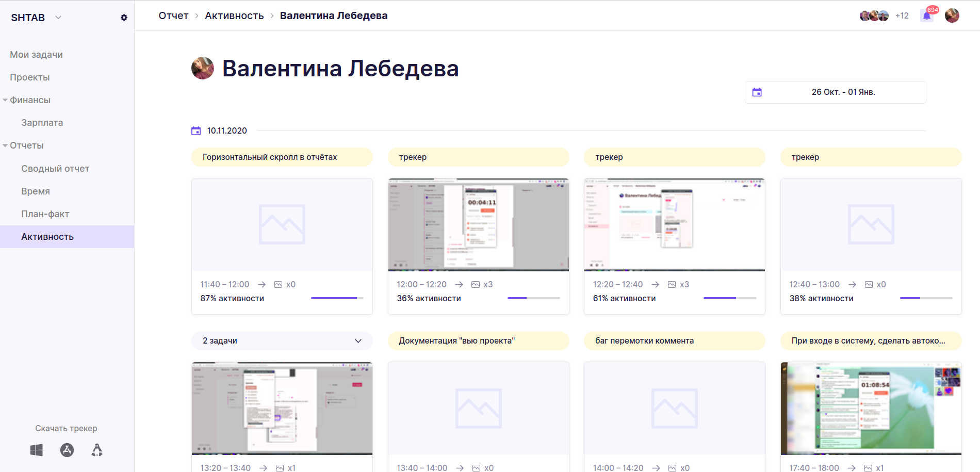Open трекер tag above 12:40 – 13:00 card
980x472 pixels.
[x=871, y=157]
